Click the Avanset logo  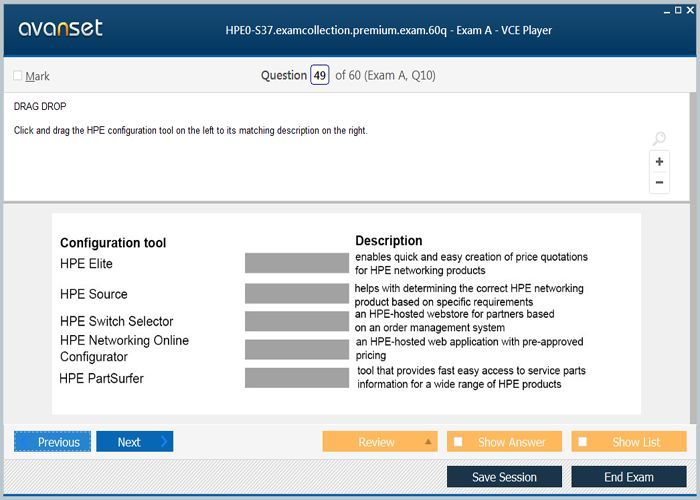(60, 28)
